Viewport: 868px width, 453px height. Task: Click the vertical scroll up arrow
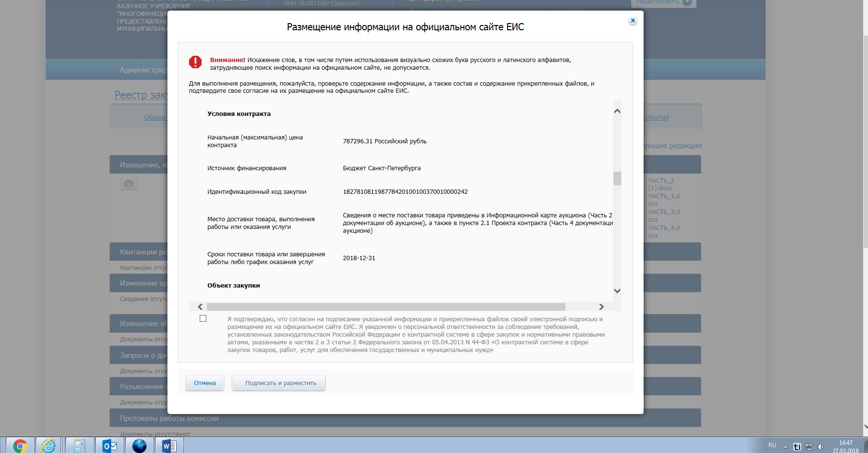617,111
